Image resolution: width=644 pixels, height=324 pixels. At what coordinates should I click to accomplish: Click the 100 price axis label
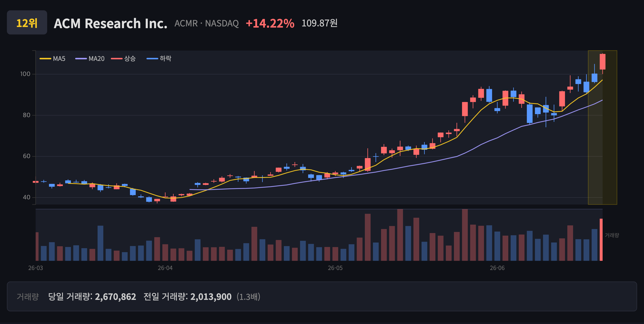tap(25, 74)
